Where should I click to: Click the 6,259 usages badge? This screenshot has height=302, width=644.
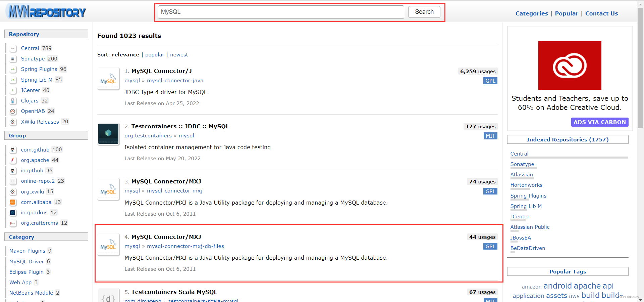point(478,71)
